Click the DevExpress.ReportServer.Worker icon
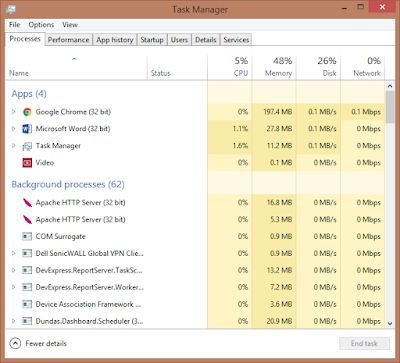400x363 pixels. click(27, 287)
